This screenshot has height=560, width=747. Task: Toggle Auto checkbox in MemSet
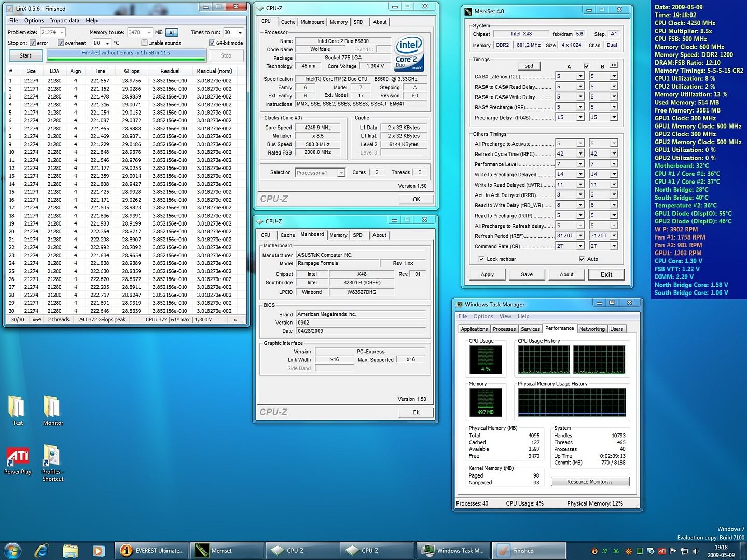click(x=582, y=259)
